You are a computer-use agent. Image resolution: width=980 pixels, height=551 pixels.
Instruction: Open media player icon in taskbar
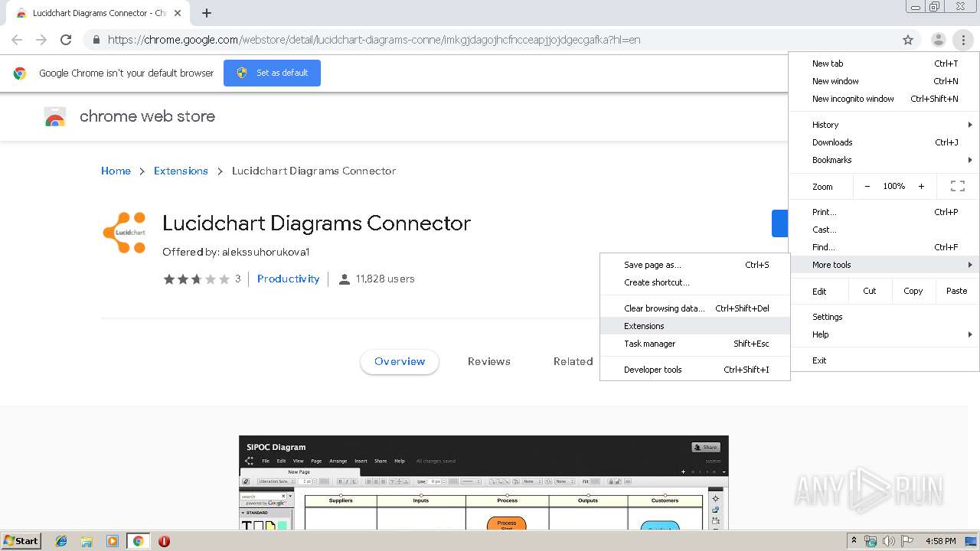pos(113,541)
